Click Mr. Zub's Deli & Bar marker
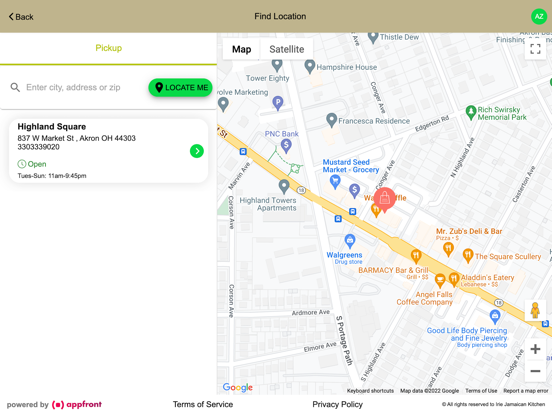This screenshot has height=414, width=552. click(x=448, y=249)
